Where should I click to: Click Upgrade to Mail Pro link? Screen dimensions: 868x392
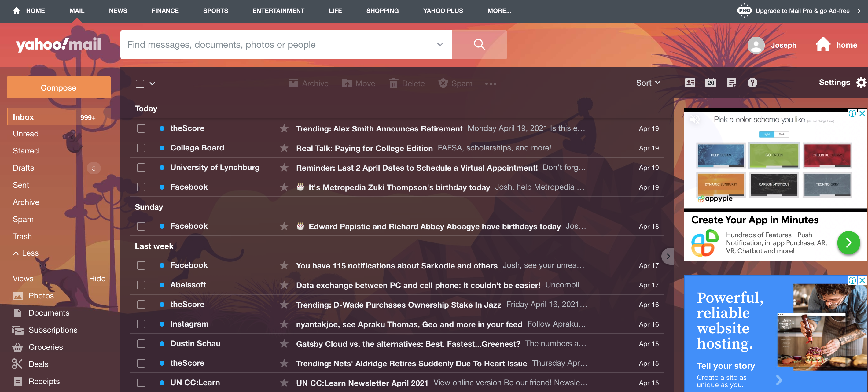[x=803, y=10]
